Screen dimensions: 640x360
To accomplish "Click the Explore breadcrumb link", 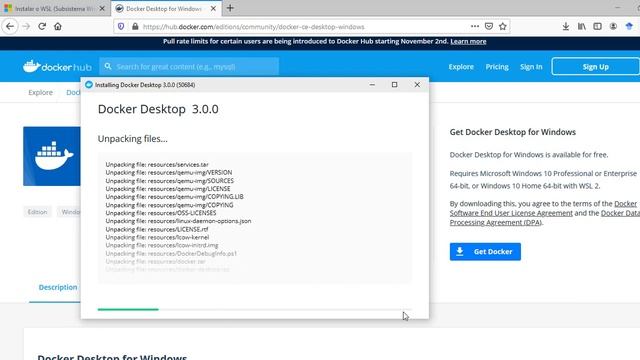I will click(40, 92).
